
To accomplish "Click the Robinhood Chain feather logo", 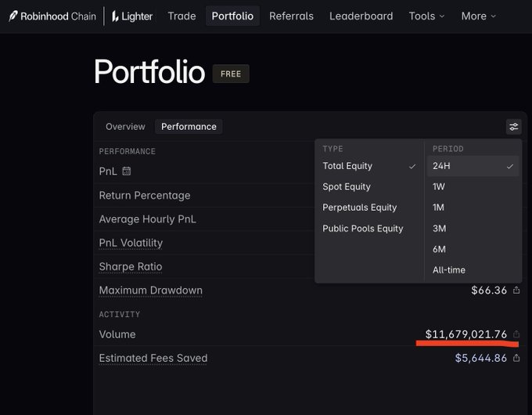I will point(13,16).
